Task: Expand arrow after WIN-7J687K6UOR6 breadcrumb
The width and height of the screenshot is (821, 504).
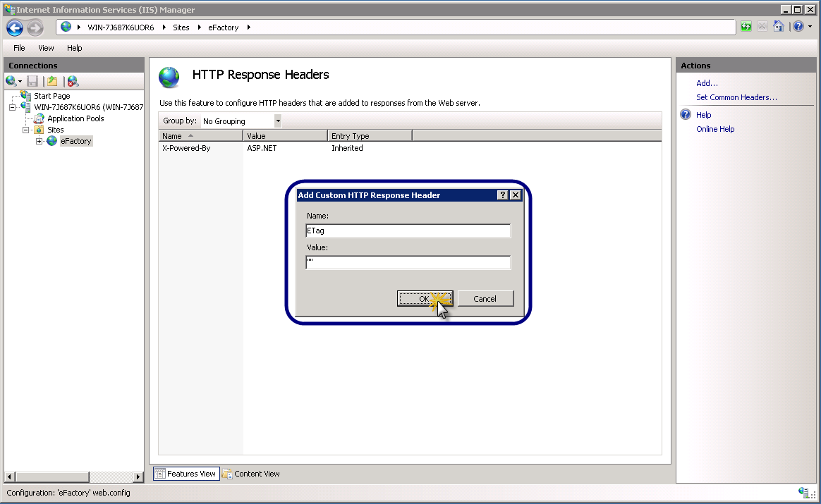Action: [164, 27]
